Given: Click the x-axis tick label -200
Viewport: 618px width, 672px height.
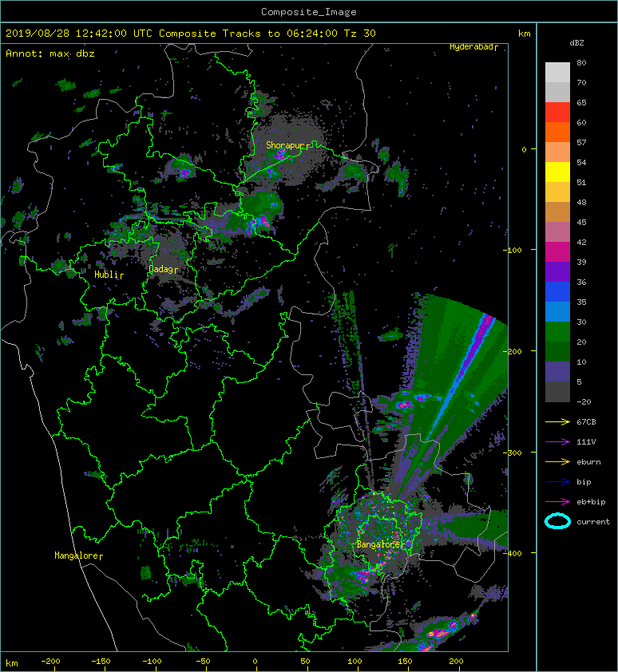Looking at the screenshot, I should tap(50, 662).
